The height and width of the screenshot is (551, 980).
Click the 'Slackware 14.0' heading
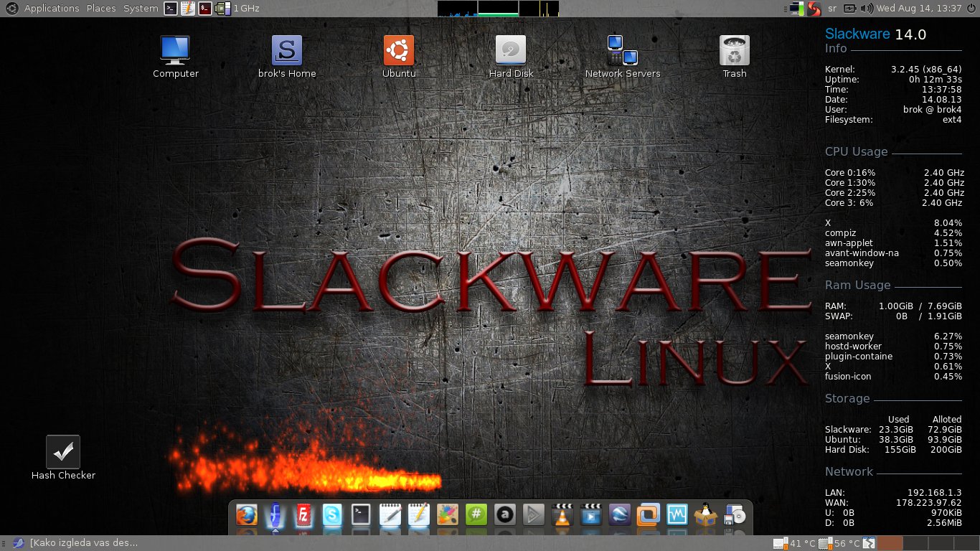click(x=875, y=34)
